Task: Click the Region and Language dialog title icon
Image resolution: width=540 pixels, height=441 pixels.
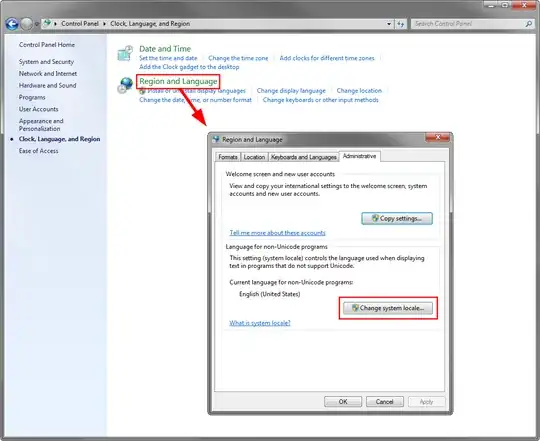Action: [216, 139]
